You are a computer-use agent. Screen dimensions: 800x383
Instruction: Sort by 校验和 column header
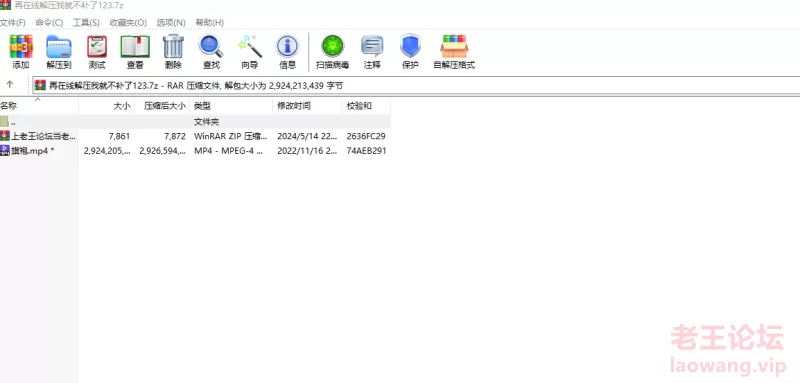(366, 106)
